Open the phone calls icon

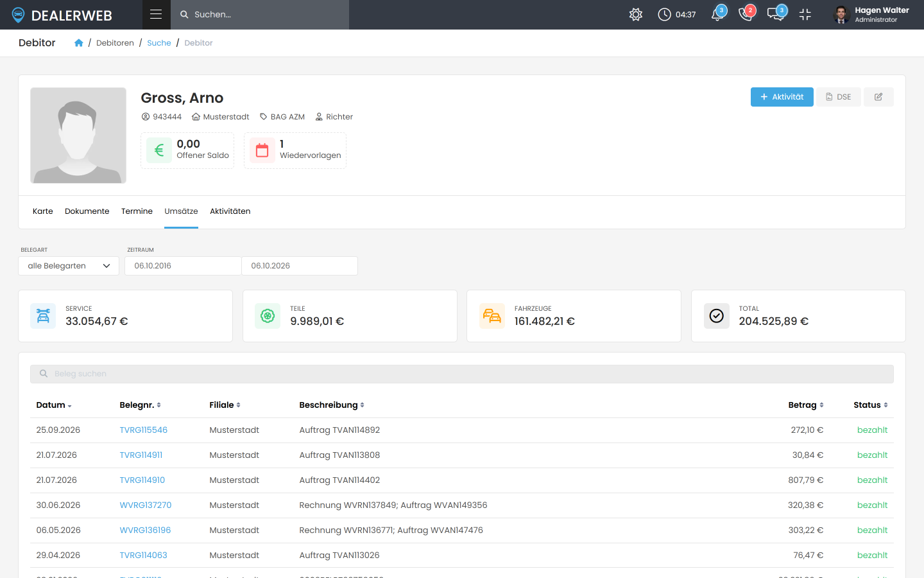point(746,14)
